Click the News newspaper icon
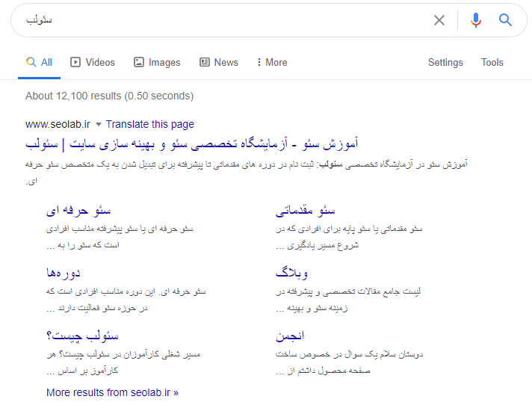 (x=204, y=62)
